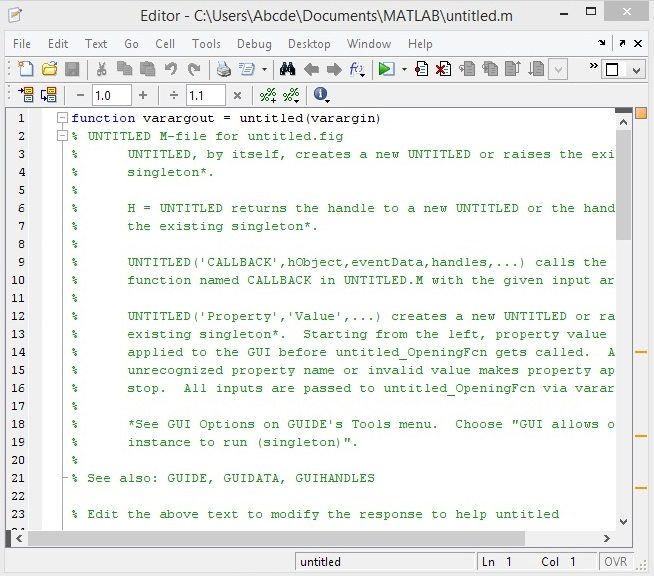Copy selected text icon
654x580 pixels.
124,69
